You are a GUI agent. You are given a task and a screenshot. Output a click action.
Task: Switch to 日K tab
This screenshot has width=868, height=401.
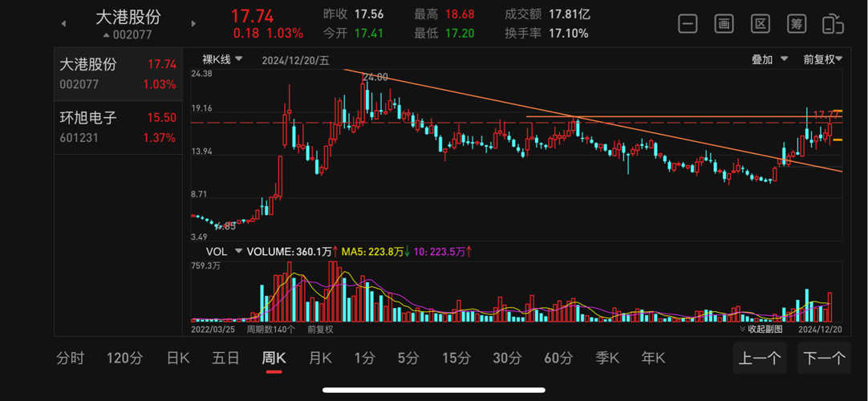click(x=178, y=358)
